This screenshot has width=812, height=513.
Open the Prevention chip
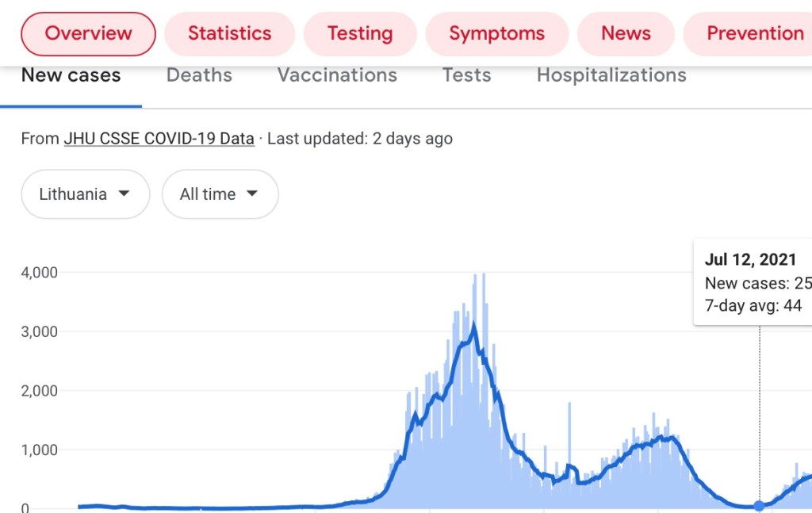pos(754,34)
